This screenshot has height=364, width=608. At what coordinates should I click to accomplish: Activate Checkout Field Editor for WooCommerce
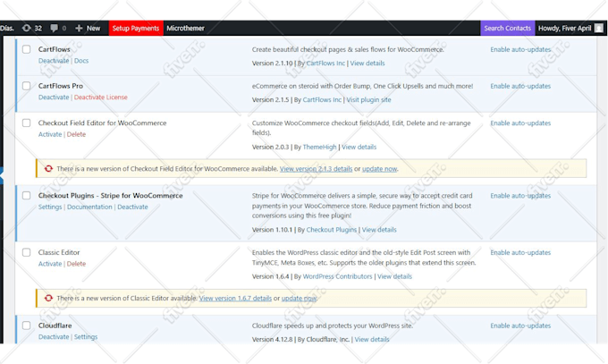[x=50, y=134]
